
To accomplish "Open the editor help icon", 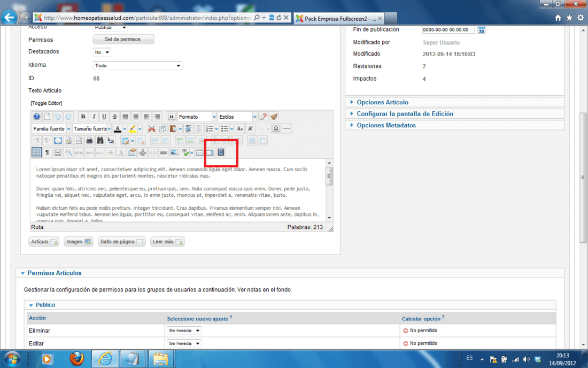I will click(36, 117).
